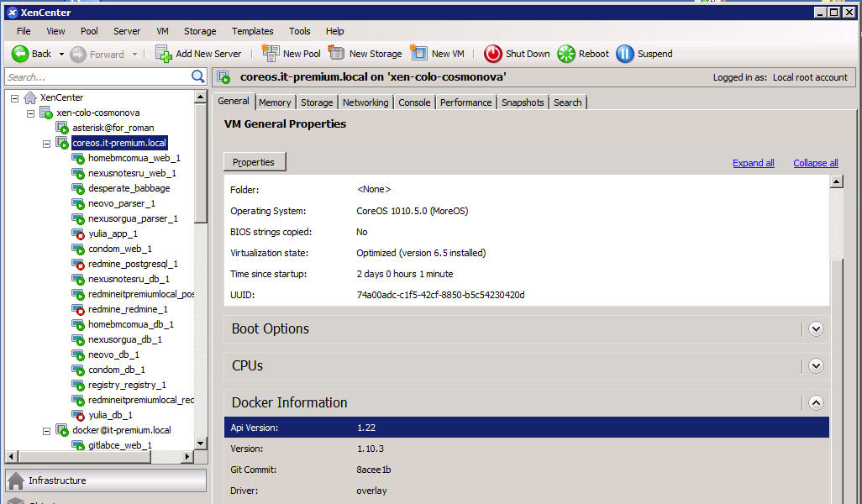
Task: Switch to the Memory tab
Action: pos(275,102)
